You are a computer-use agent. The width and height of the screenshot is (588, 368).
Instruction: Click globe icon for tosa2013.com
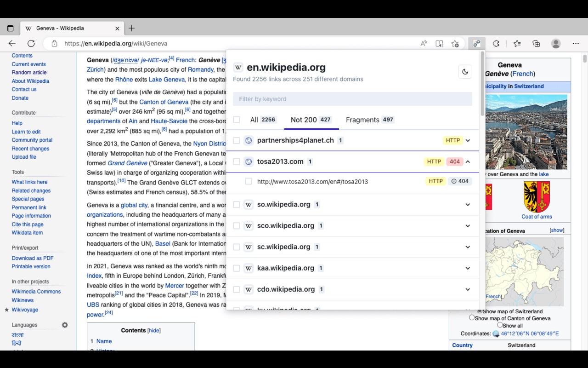point(249,161)
